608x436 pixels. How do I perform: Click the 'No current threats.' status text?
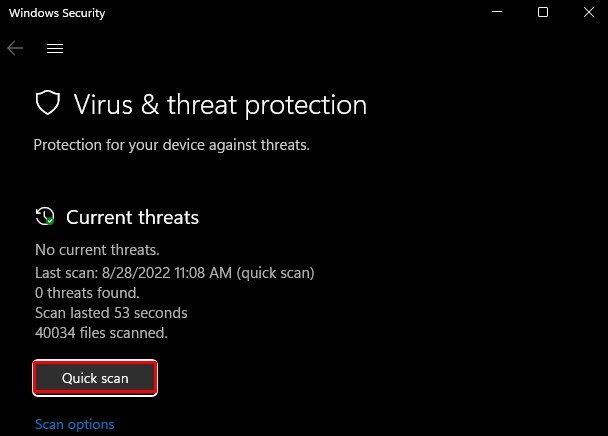point(97,250)
